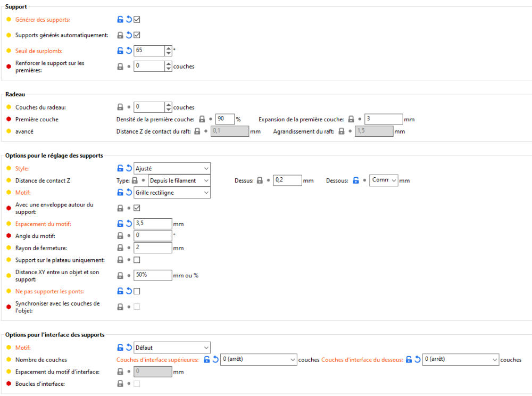The width and height of the screenshot is (532, 396).
Task: Uncheck the Générer des supports checkbox
Action: [137, 20]
